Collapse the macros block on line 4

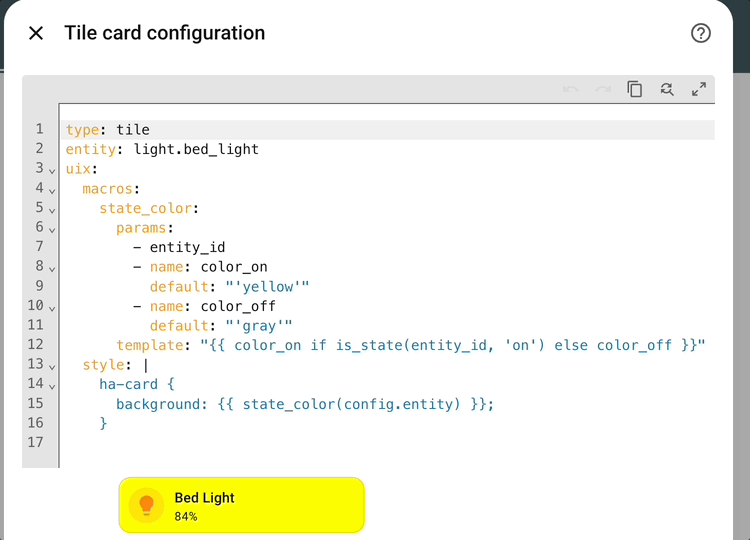click(x=52, y=190)
